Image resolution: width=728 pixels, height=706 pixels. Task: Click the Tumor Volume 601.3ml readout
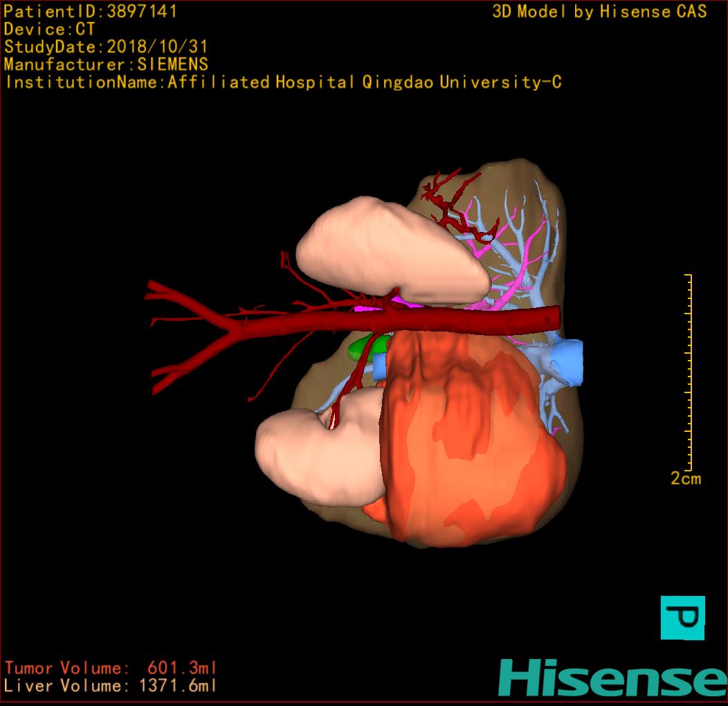pos(111,668)
